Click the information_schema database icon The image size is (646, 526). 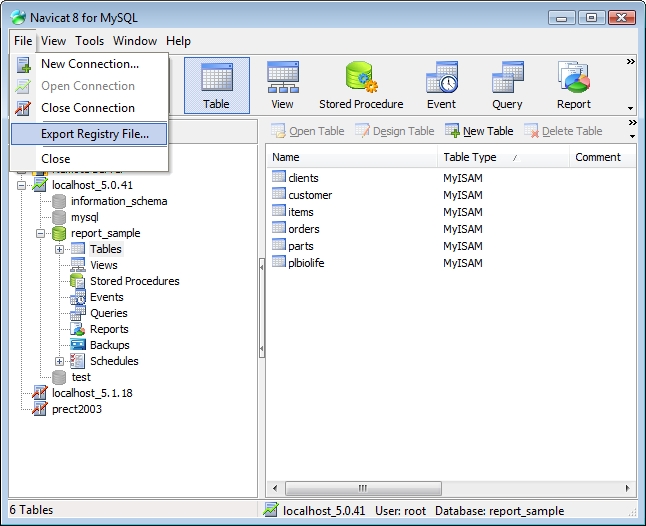[59, 201]
